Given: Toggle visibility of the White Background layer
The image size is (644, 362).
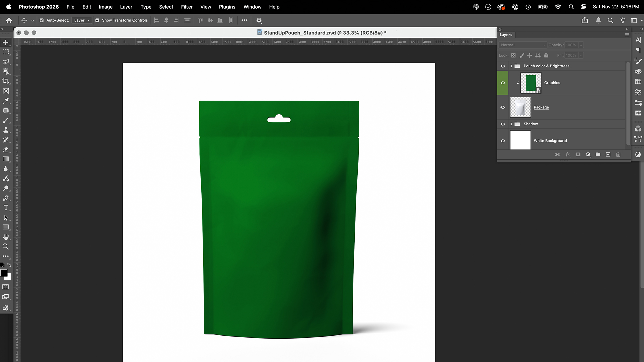Looking at the screenshot, I should (x=503, y=140).
